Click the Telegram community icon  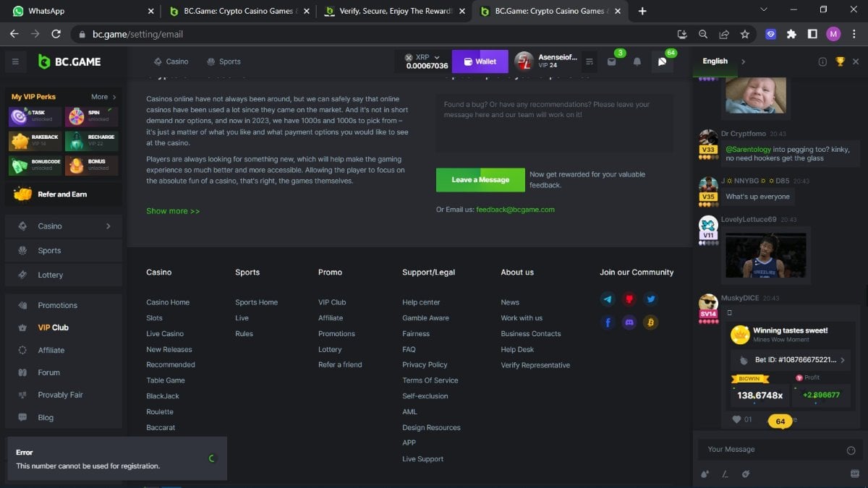click(608, 299)
